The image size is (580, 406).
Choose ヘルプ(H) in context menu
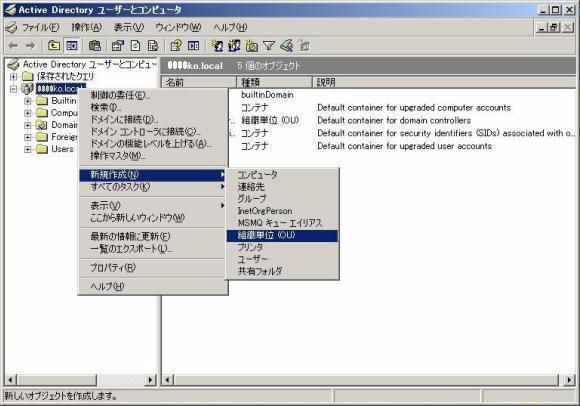click(x=153, y=287)
